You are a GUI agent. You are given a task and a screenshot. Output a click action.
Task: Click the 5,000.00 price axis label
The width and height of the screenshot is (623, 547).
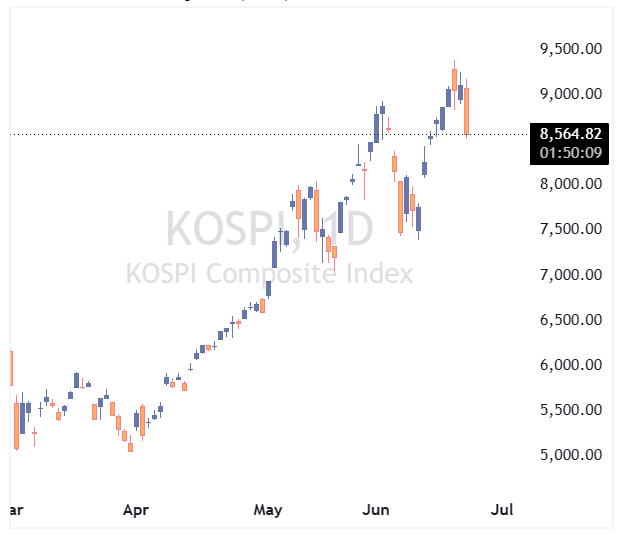[x=571, y=455]
